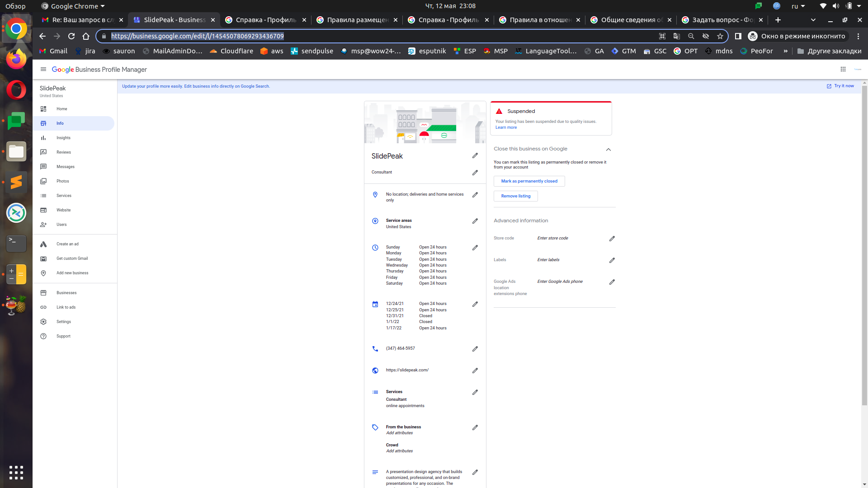Launch Firefox from the dock

pos(16,59)
